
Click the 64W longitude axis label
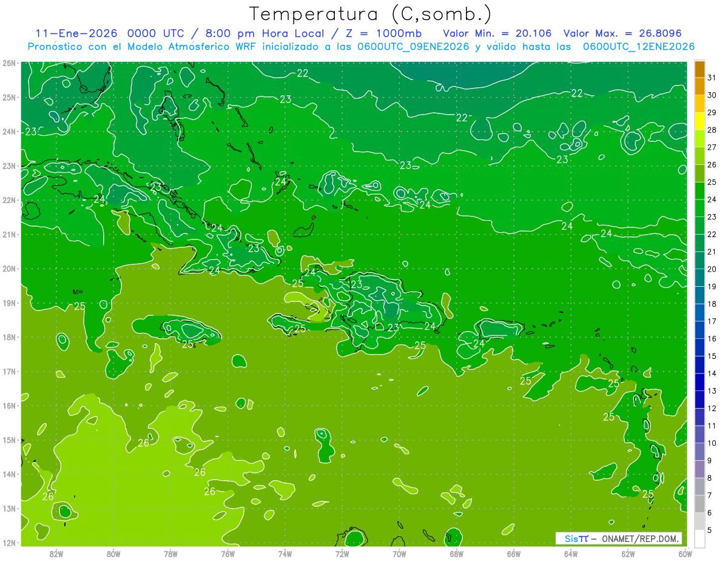coord(570,553)
